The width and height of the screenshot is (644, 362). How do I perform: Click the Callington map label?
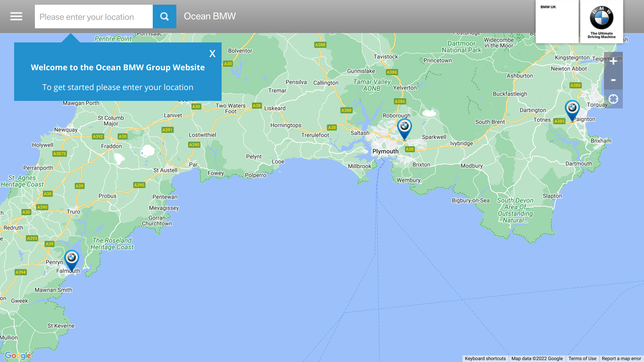tap(326, 83)
